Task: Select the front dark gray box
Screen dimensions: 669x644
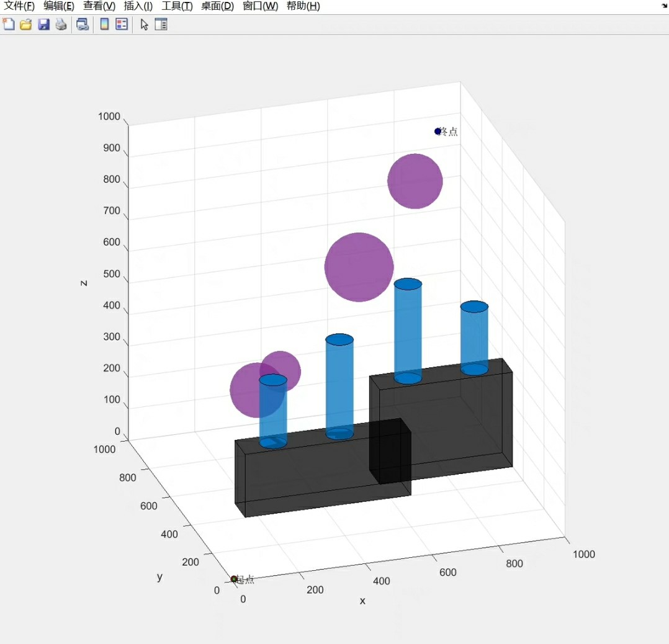Action: [x=323, y=467]
